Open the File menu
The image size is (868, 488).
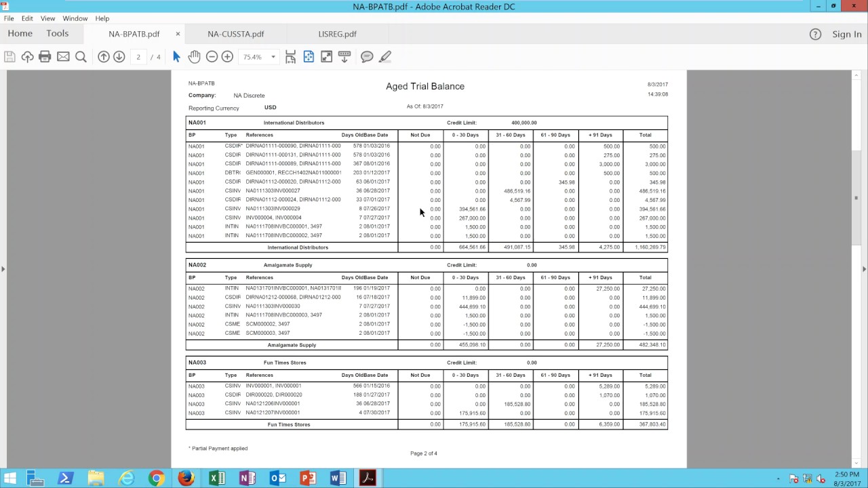point(9,18)
